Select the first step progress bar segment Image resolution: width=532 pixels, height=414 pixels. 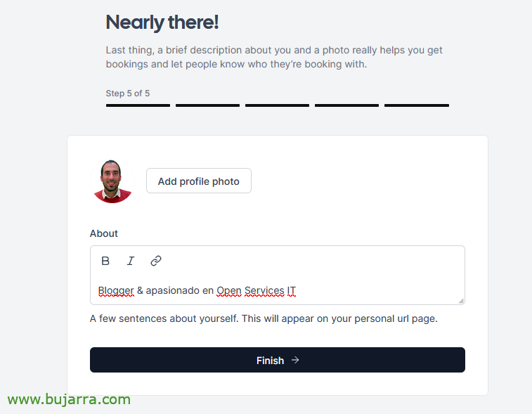[138, 105]
